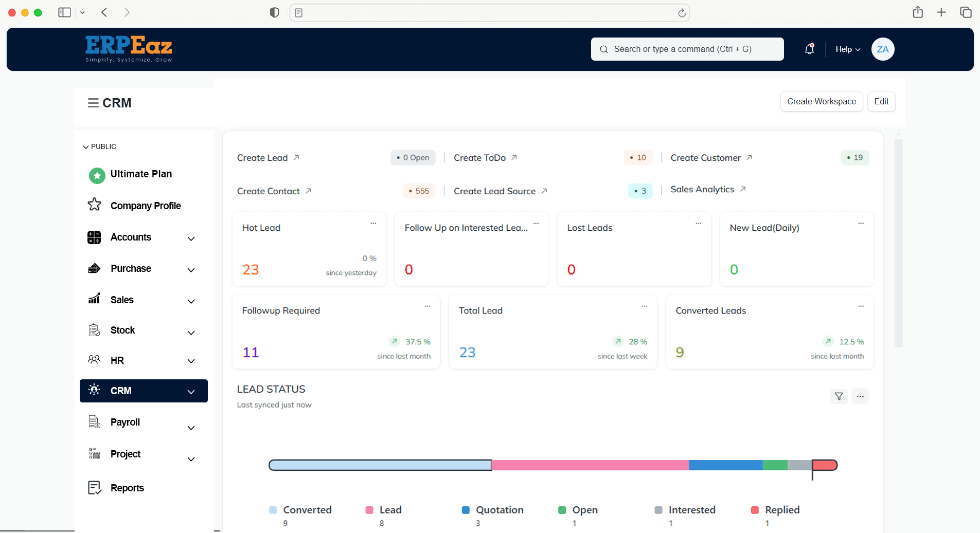Open Total Lead card options menu
Image resolution: width=980 pixels, height=533 pixels.
[644, 306]
